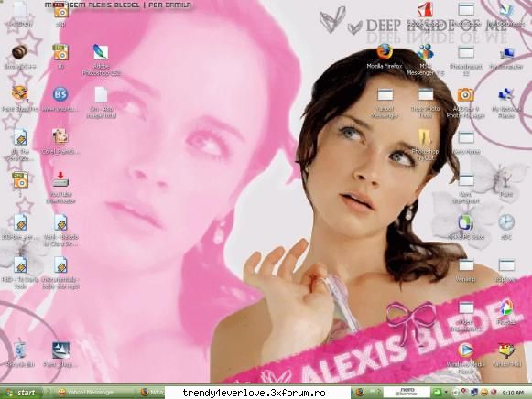Launch MSN Messenger 7.5 from desktop
The image size is (532, 399).
425,52
